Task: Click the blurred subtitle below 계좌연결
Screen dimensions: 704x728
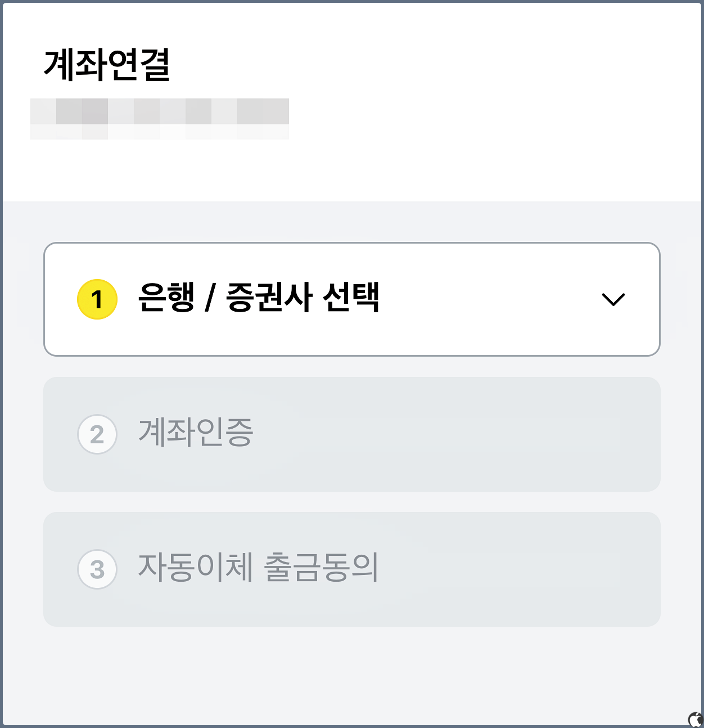Action: tap(160, 119)
